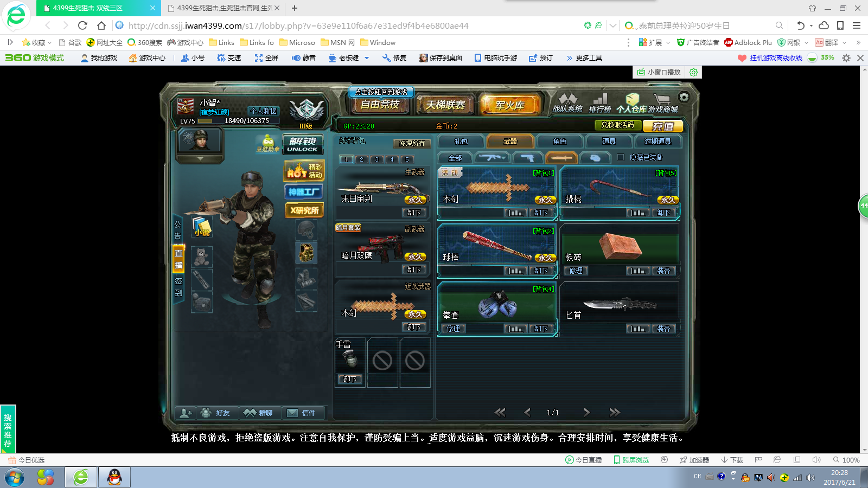Open the Windows Start menu

coord(15,478)
